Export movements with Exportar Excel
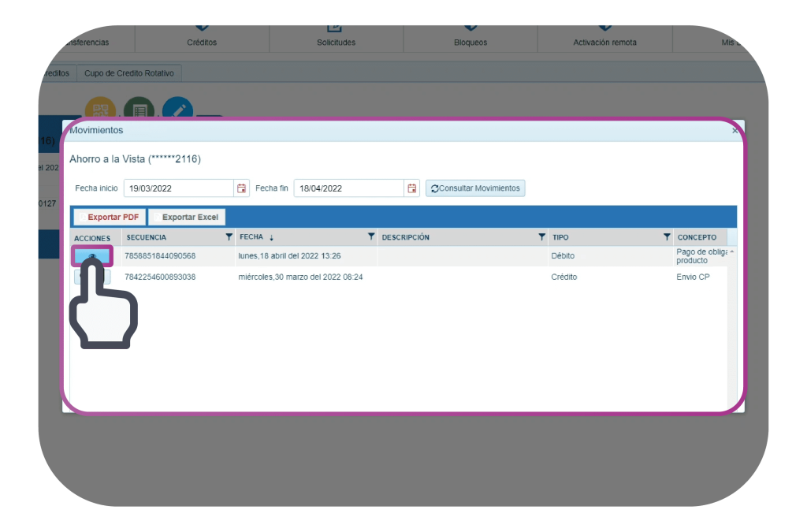807x532 pixels. (188, 217)
